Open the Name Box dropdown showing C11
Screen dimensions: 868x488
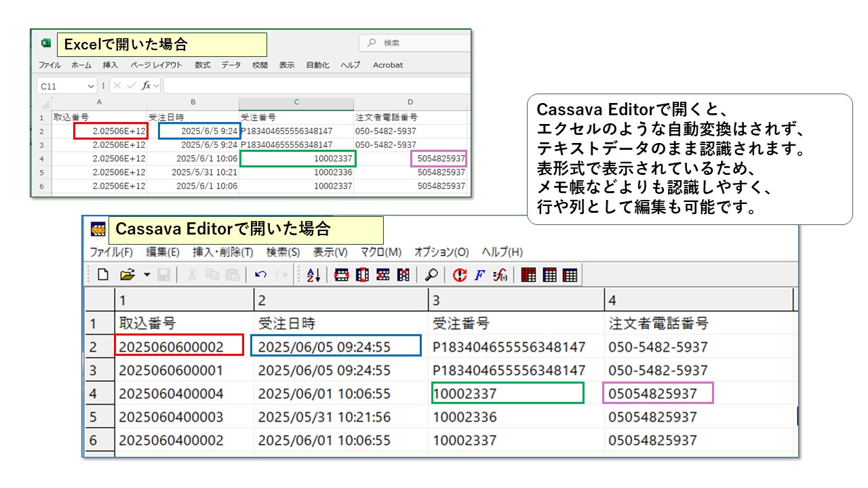coord(92,86)
